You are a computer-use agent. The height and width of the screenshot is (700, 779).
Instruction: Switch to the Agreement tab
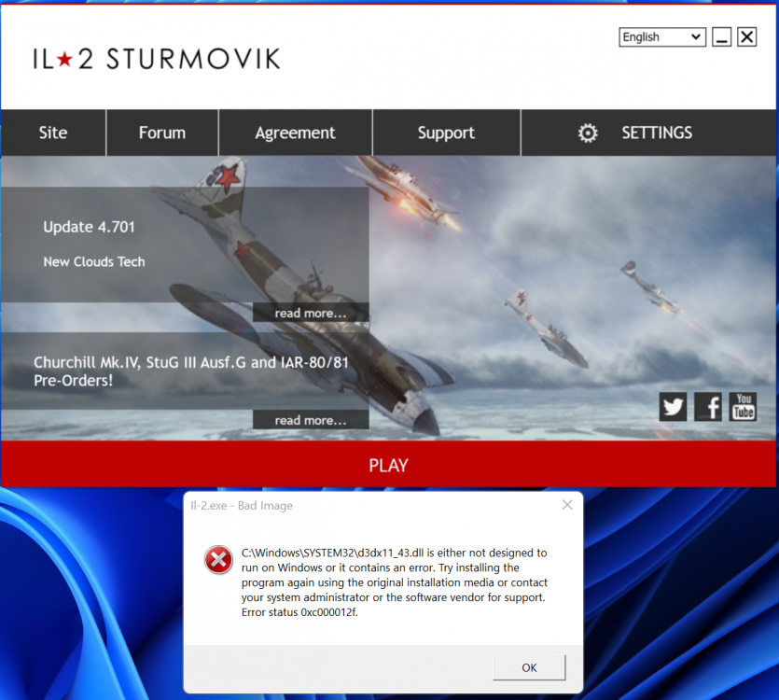[295, 133]
